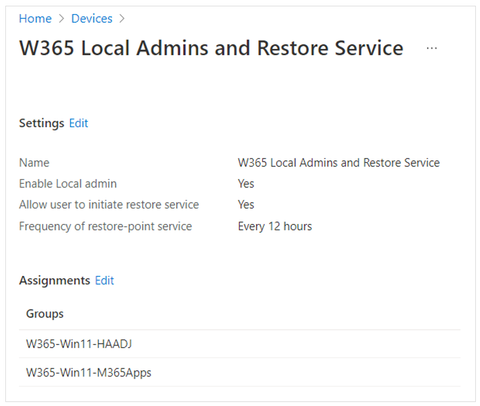
Task: Click the Name field label
Action: [x=34, y=163]
